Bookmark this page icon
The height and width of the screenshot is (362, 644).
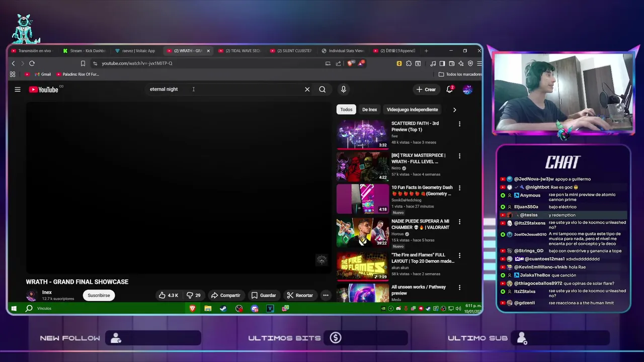pos(83,63)
